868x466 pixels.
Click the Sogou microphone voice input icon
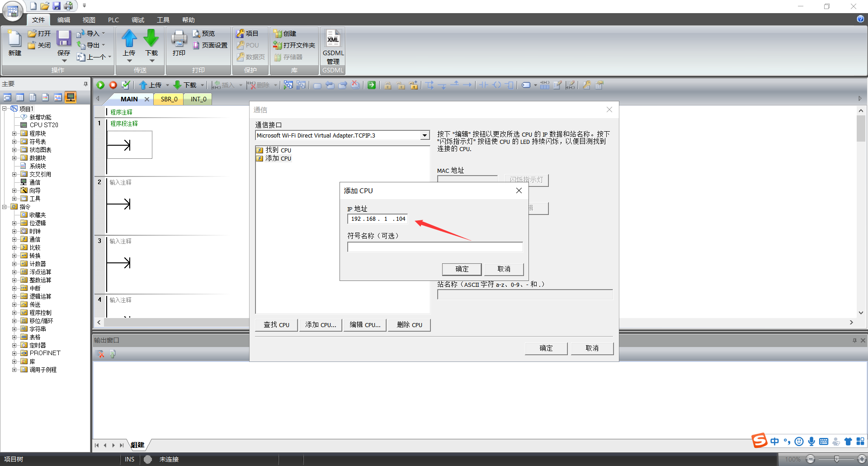(x=811, y=442)
